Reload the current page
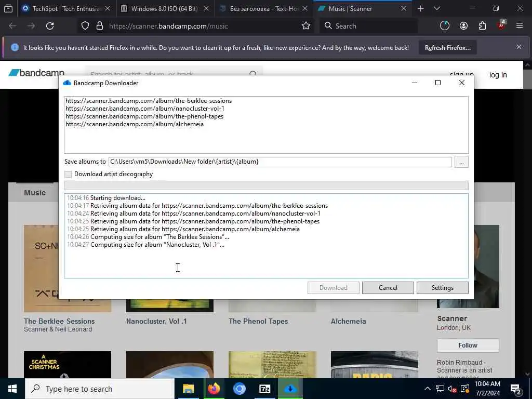Screen dimensions: 532x399 pos(50,26)
